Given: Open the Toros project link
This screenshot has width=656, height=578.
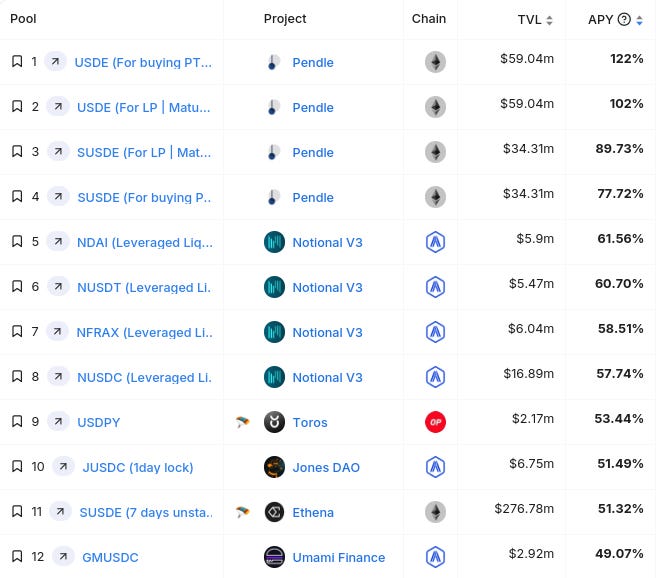Looking at the screenshot, I should pyautogui.click(x=310, y=422).
